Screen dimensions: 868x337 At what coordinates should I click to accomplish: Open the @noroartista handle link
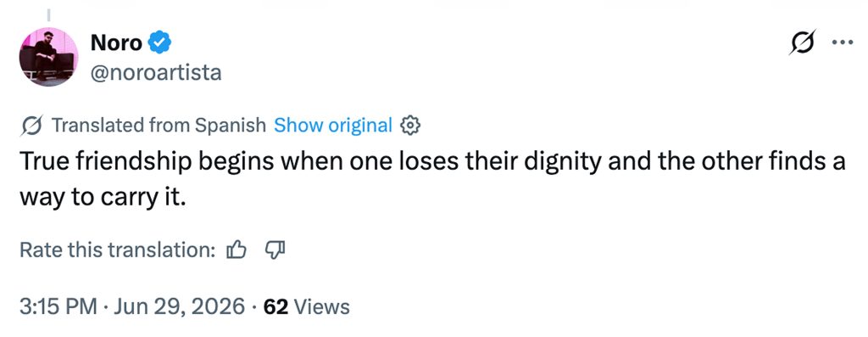(156, 73)
